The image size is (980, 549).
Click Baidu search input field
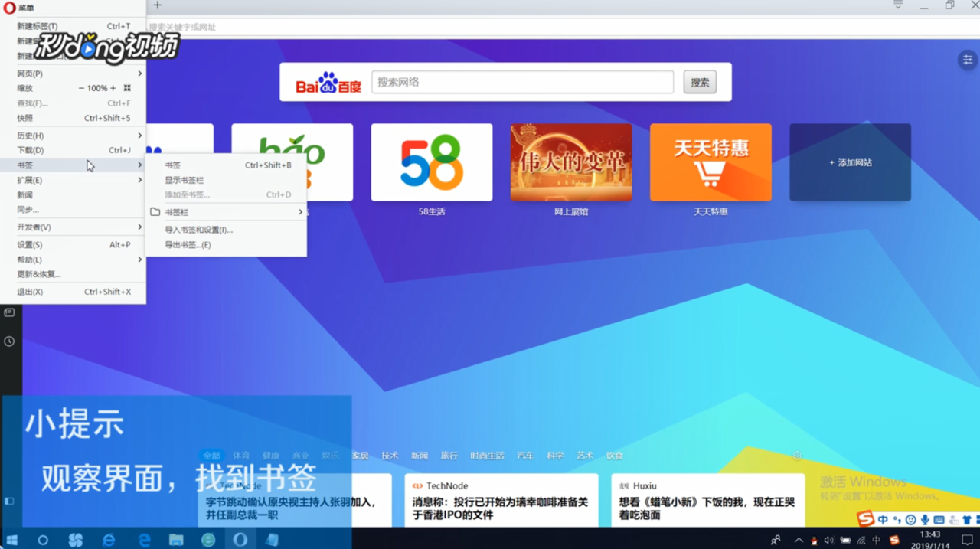(x=522, y=82)
